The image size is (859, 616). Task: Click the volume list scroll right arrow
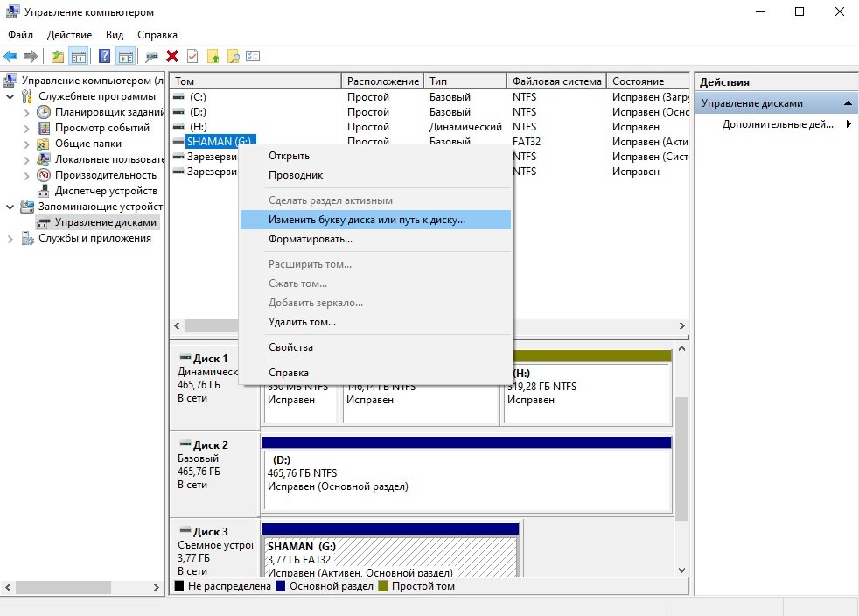point(682,325)
